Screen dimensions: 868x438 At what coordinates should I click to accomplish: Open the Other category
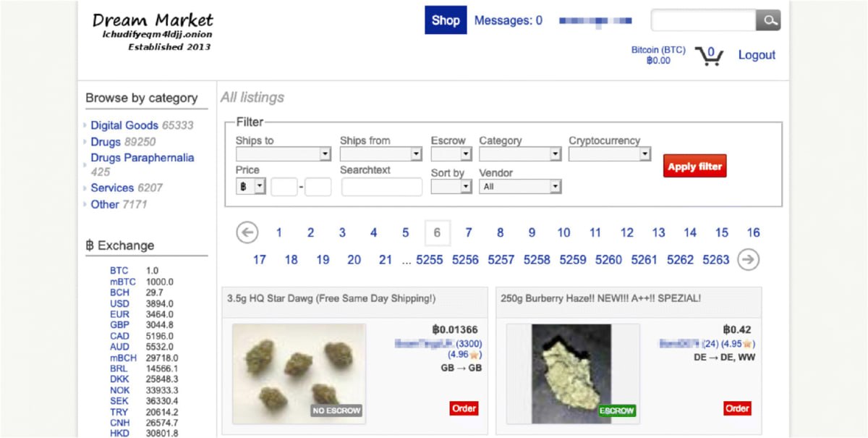[105, 204]
